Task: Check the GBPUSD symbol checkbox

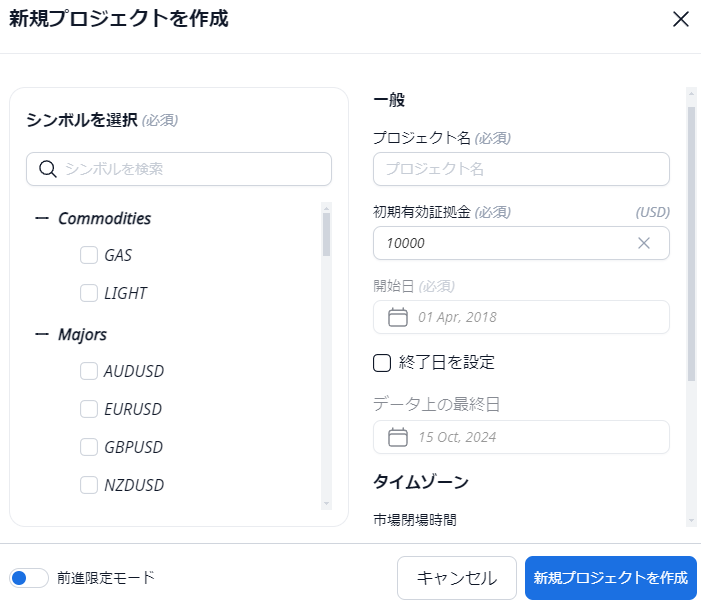Action: pyautogui.click(x=89, y=447)
